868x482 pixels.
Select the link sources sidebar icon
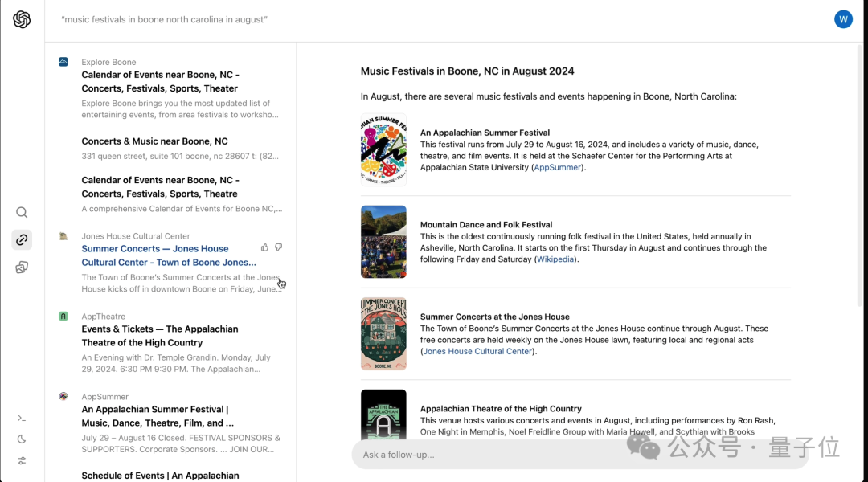point(22,239)
